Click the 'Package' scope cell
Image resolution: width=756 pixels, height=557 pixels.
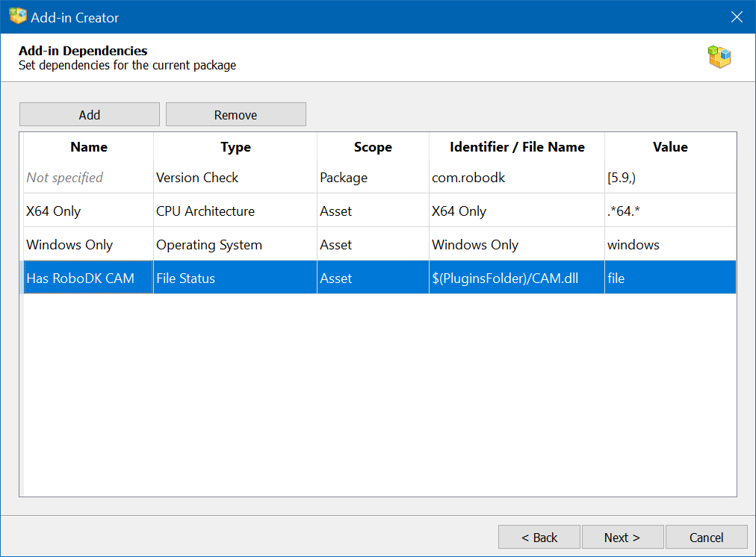[x=373, y=177]
